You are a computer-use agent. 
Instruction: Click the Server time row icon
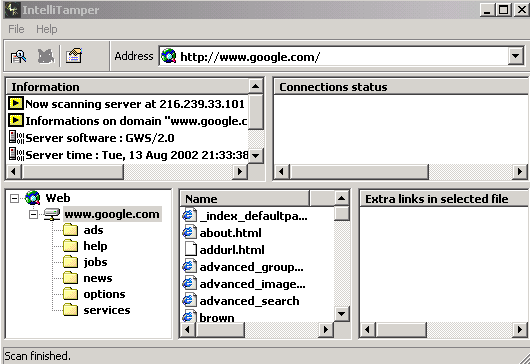[16, 154]
